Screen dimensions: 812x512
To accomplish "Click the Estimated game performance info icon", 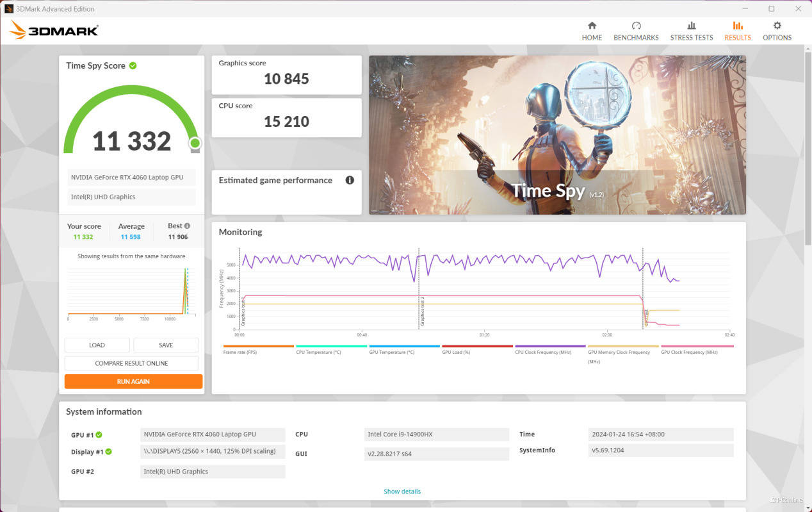I will click(x=350, y=180).
